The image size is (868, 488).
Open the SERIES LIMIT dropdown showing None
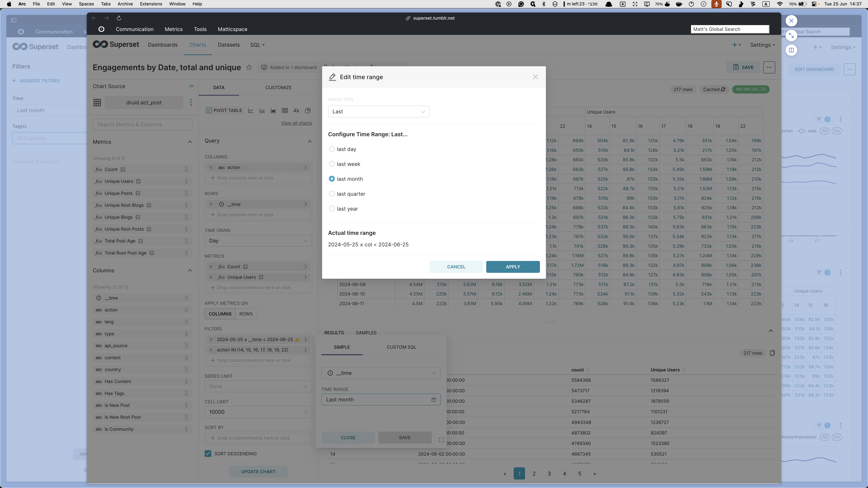[258, 386]
